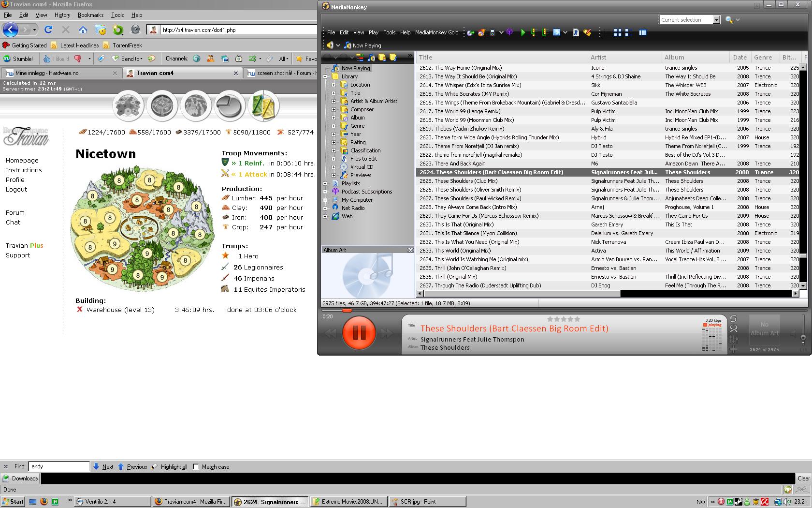Click the find bar text field
The height and width of the screenshot is (508, 812).
[x=59, y=466]
